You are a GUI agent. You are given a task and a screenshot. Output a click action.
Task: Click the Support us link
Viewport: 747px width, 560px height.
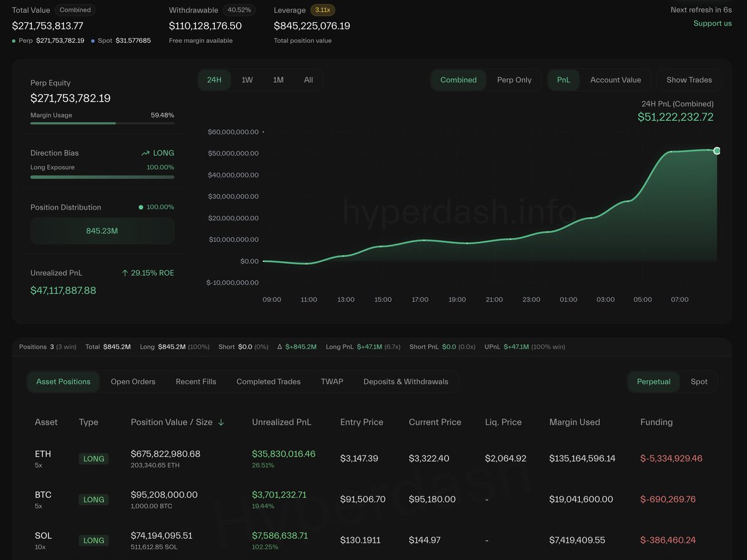point(712,23)
